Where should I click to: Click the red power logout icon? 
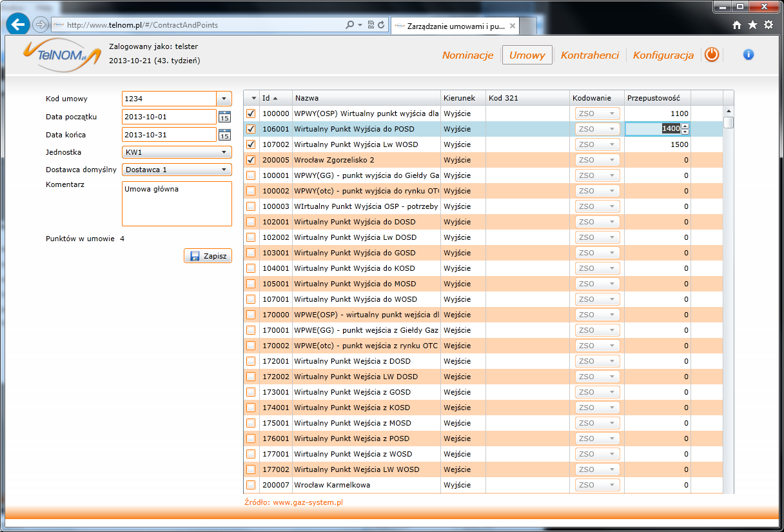point(711,55)
